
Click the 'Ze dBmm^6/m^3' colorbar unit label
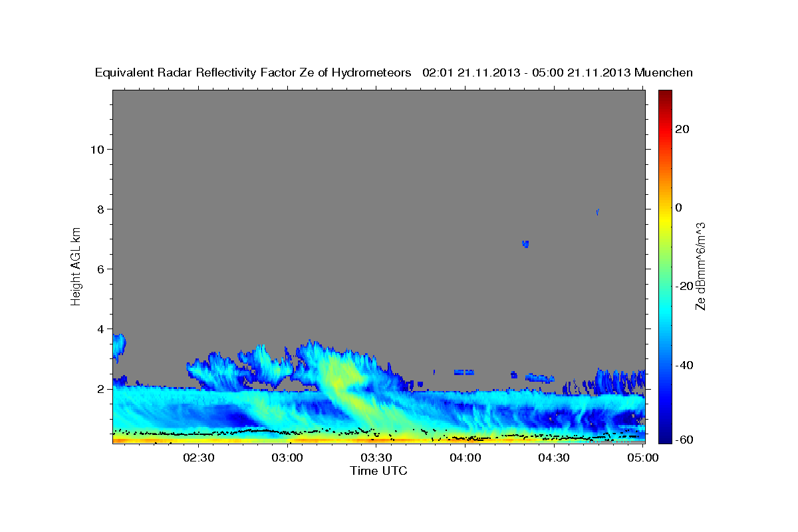pyautogui.click(x=700, y=266)
